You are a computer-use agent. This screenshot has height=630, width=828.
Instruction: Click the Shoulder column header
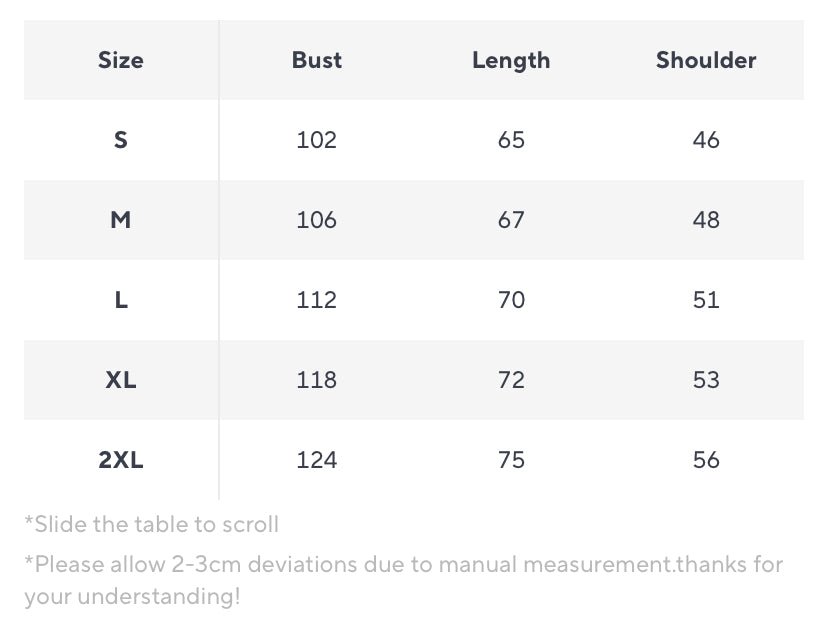pos(705,60)
